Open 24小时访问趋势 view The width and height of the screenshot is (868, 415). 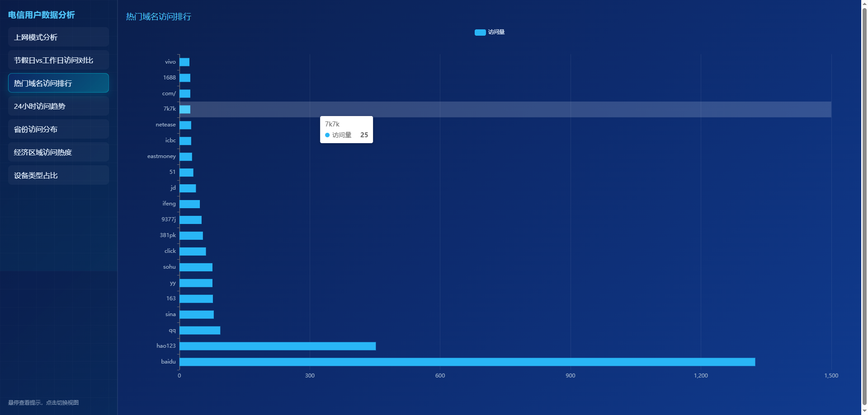[x=58, y=106]
